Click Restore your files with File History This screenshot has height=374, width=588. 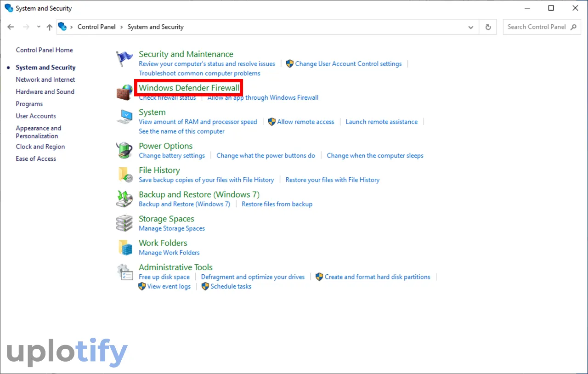pyautogui.click(x=333, y=180)
